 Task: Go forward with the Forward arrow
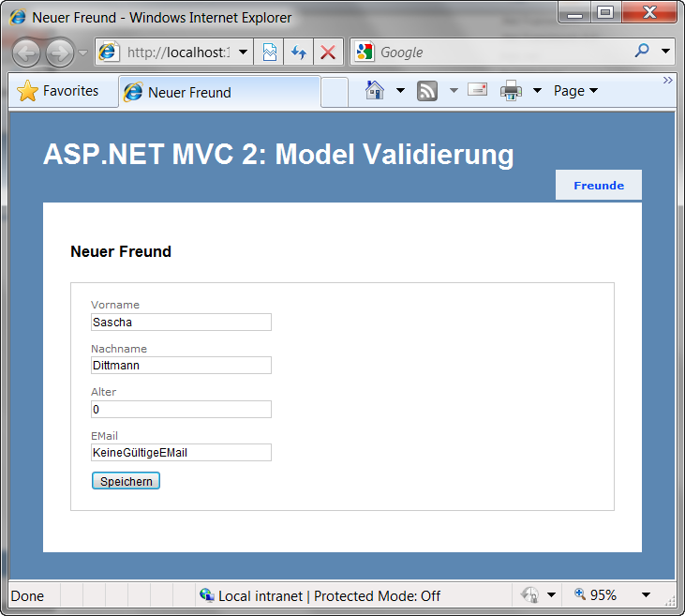(x=60, y=53)
